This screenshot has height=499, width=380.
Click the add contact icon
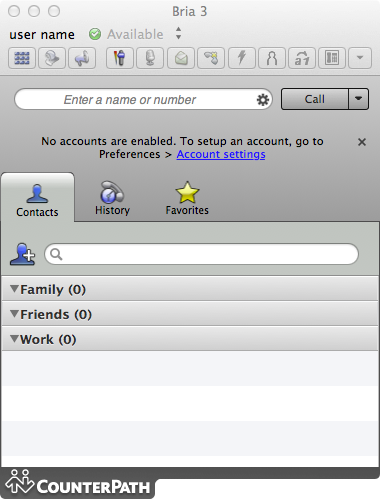[x=22, y=254]
